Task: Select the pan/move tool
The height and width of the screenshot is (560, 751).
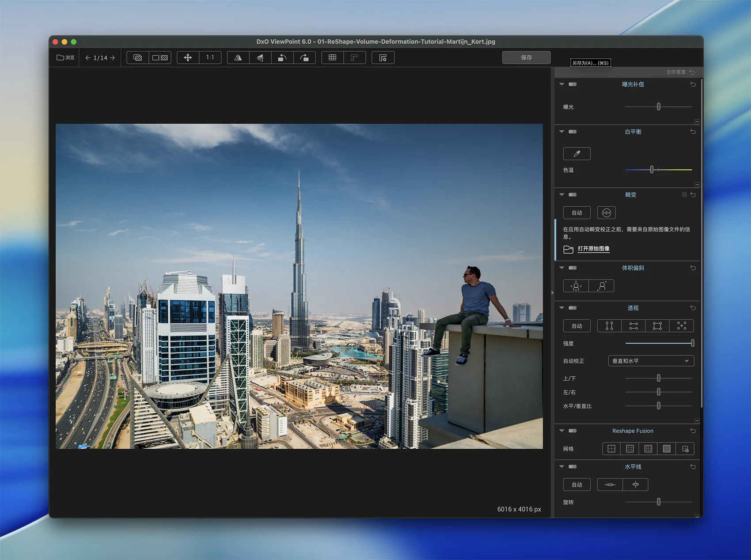Action: click(188, 57)
